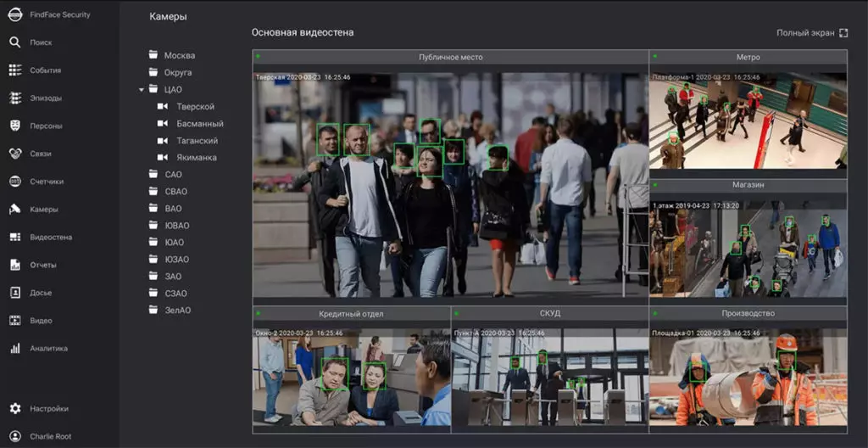Open the Episodes (Эпизоды) sidebar icon
Screen dimensions: 868x448
pyautogui.click(x=14, y=98)
